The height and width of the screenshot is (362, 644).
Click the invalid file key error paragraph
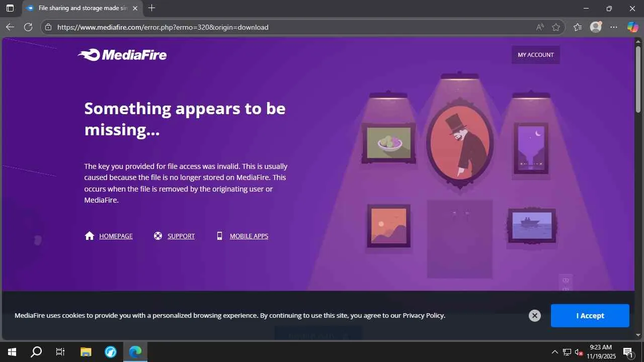click(186, 183)
